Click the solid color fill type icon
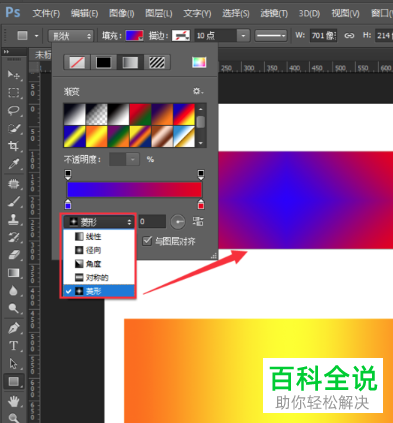 coord(103,62)
